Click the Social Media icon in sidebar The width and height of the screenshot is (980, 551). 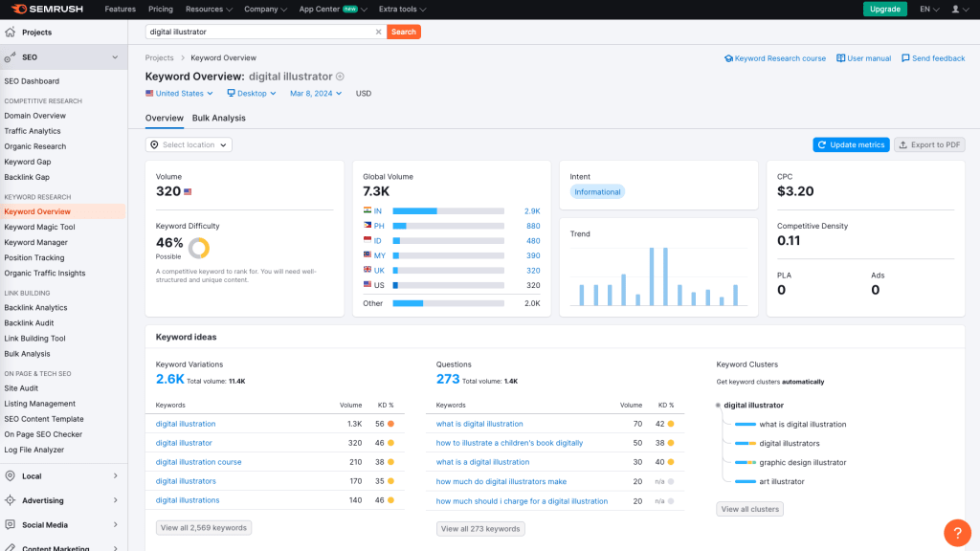(x=10, y=525)
